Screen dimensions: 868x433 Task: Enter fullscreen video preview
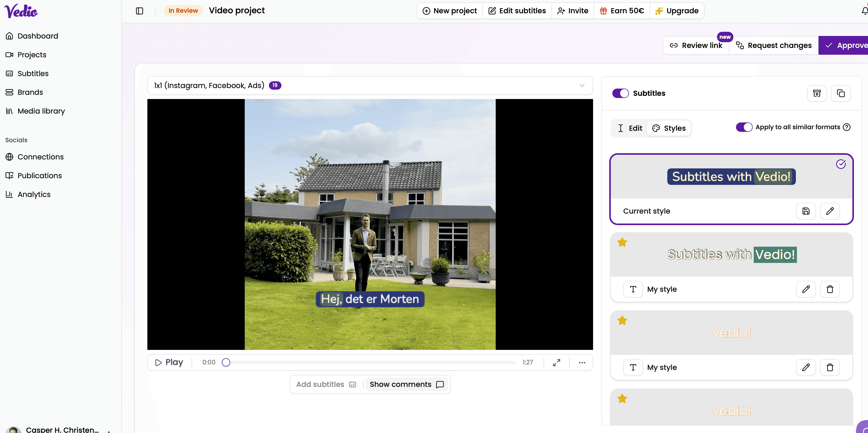(x=557, y=362)
